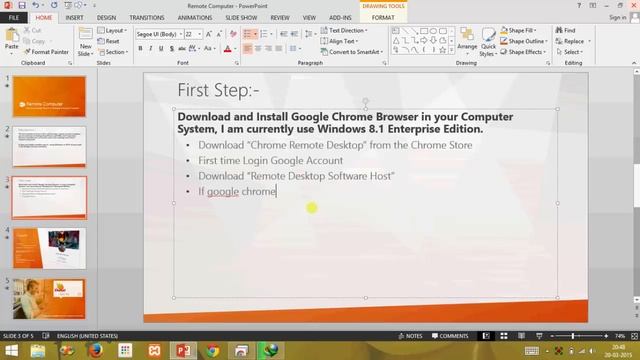Screen dimensions: 640x360
Task: Justify the paragraph text
Action: point(279,49)
